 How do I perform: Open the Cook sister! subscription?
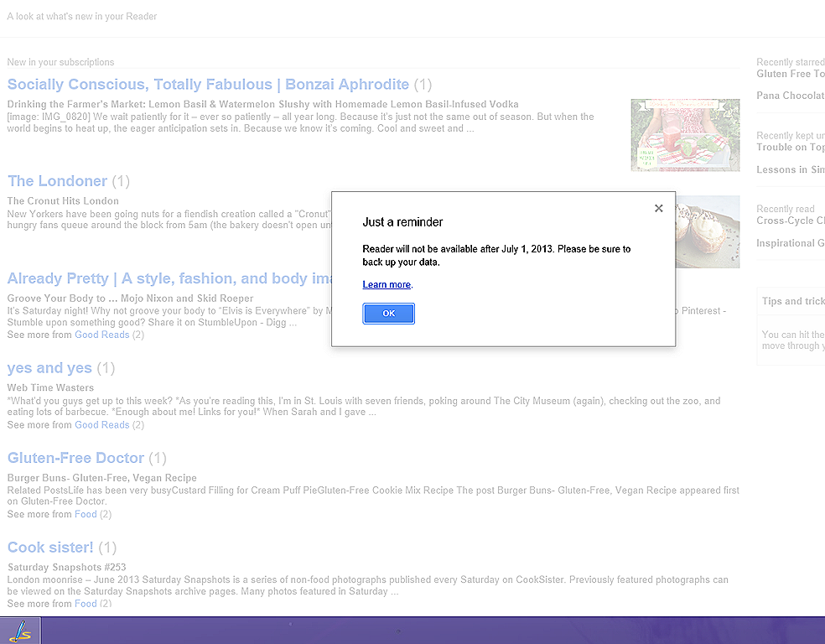tap(50, 548)
